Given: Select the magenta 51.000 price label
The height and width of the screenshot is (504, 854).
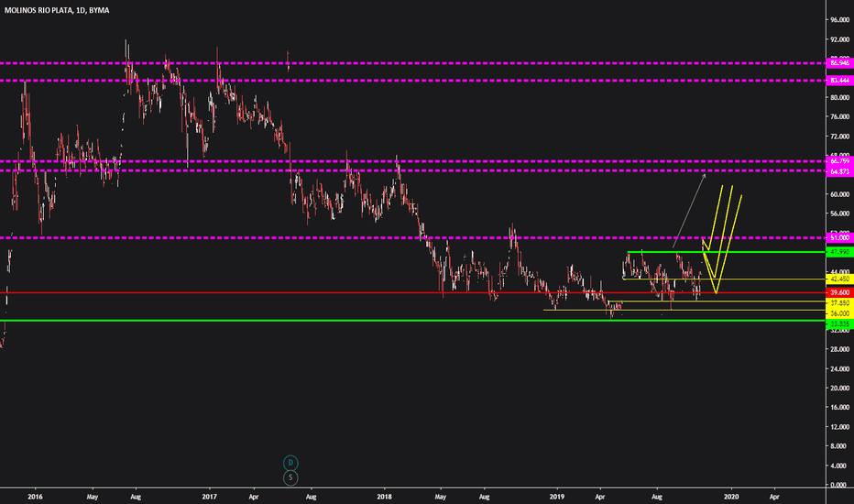Looking at the screenshot, I should (x=839, y=238).
